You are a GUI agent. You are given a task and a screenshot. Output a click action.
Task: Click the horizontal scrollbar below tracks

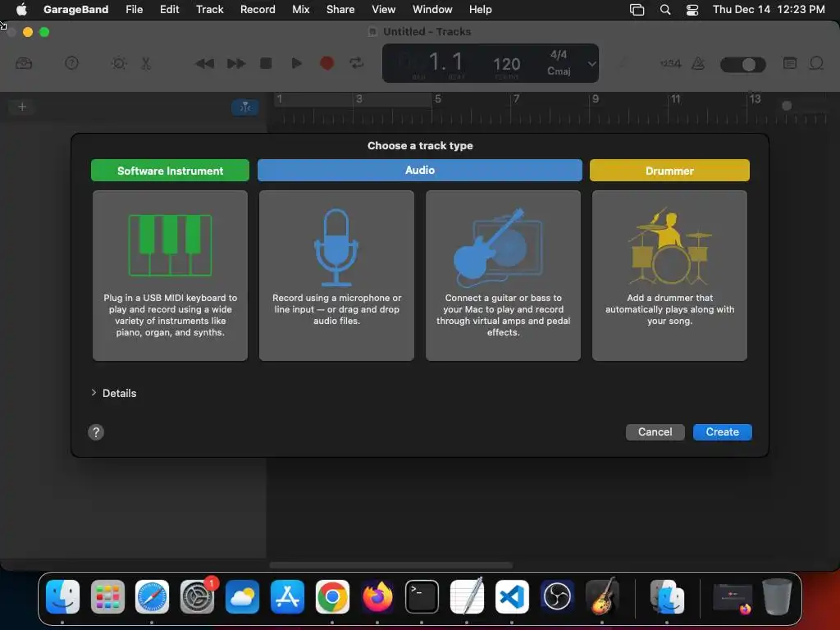[391, 565]
